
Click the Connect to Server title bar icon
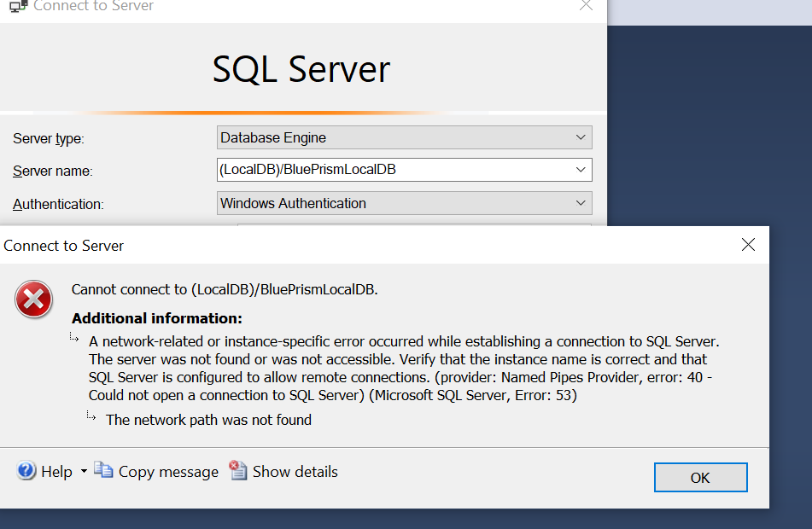coord(16,6)
